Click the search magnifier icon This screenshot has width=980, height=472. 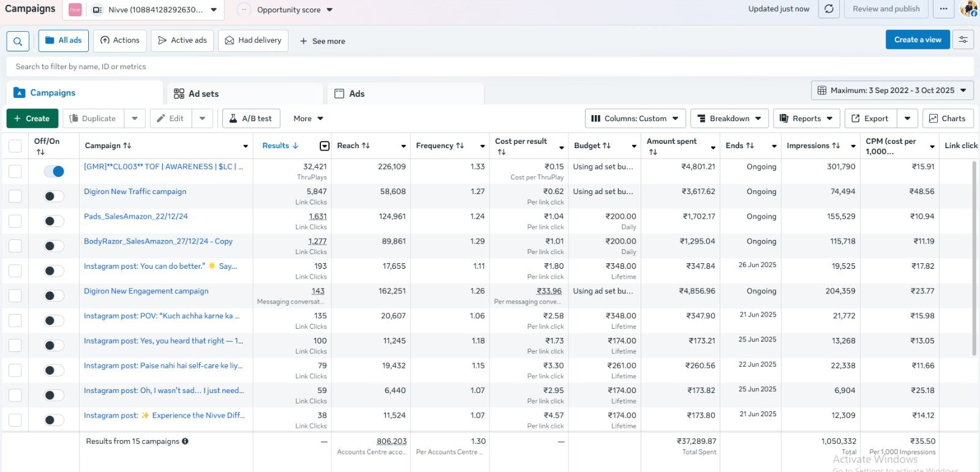18,41
